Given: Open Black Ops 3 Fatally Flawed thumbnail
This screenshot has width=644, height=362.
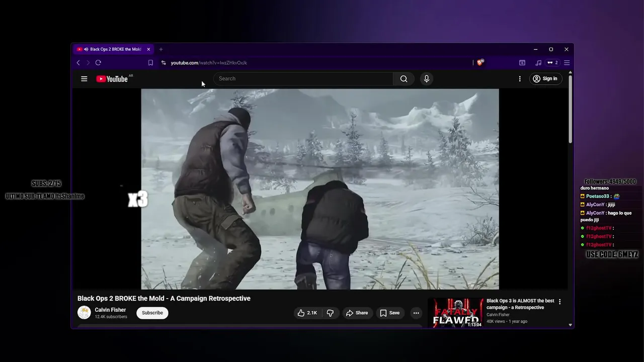Looking at the screenshot, I should (455, 313).
